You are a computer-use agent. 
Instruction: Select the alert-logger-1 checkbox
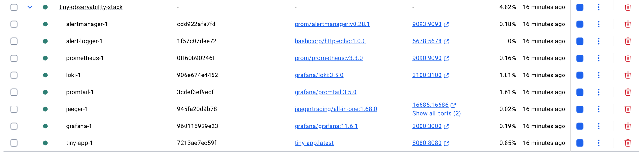click(14, 41)
